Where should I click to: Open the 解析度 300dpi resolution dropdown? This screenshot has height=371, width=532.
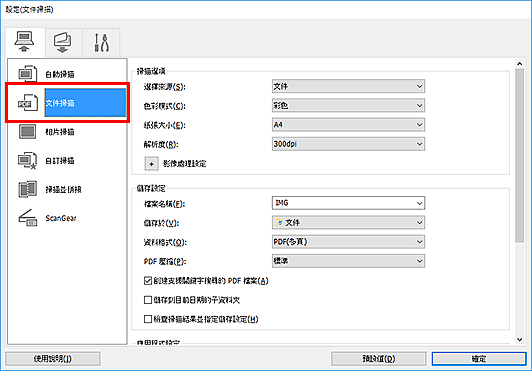pyautogui.click(x=348, y=144)
